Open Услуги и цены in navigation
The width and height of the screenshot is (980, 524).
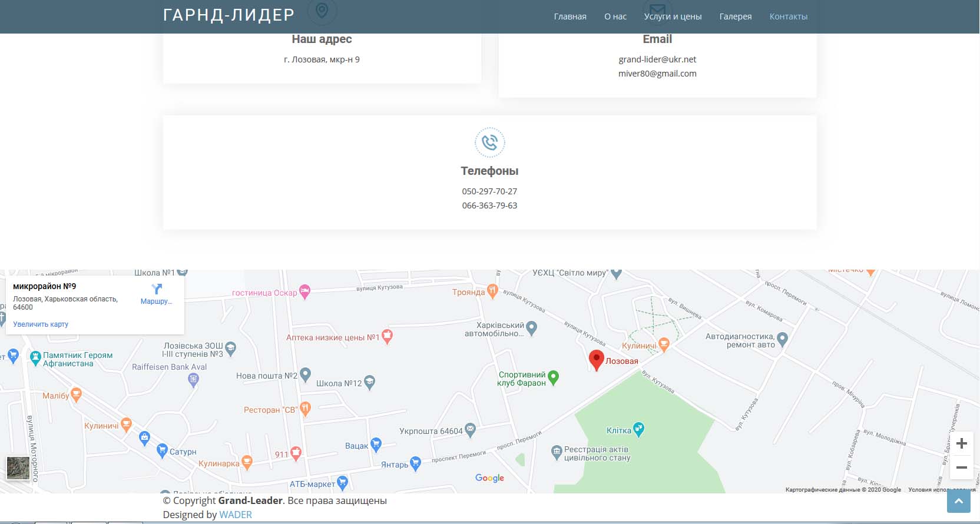click(673, 16)
